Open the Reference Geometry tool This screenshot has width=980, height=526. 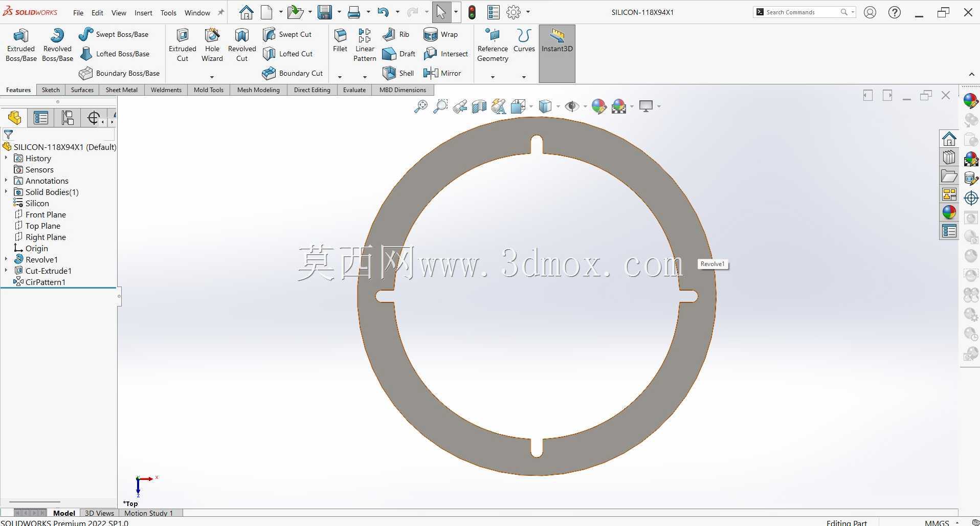(493, 45)
